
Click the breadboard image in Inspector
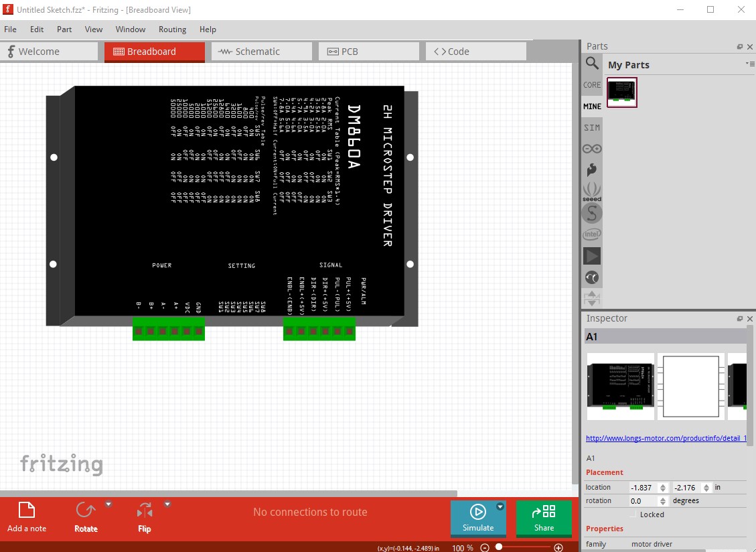[621, 387]
